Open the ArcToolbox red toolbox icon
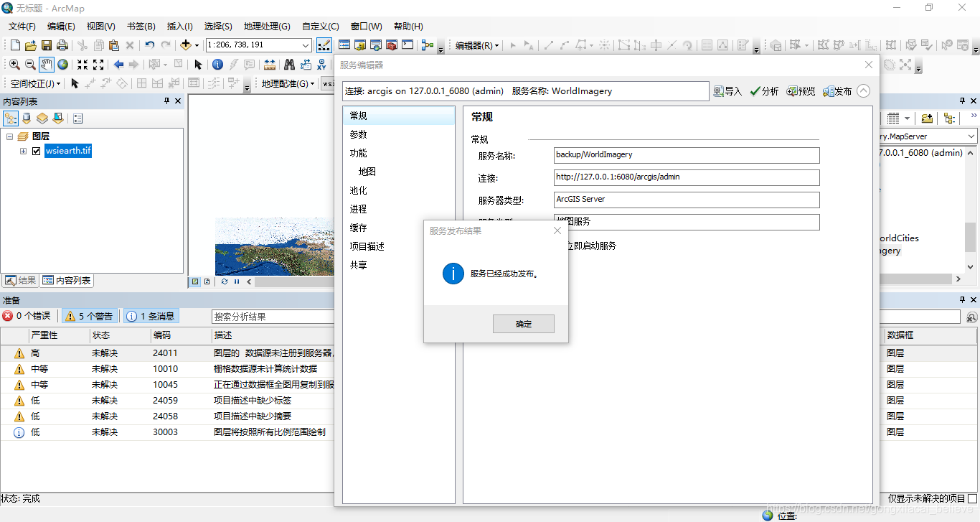 tap(392, 45)
